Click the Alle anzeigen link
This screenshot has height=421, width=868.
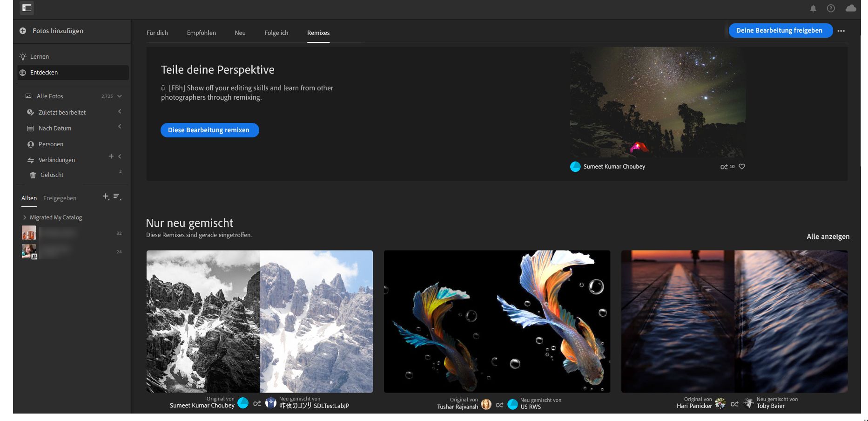click(x=828, y=237)
